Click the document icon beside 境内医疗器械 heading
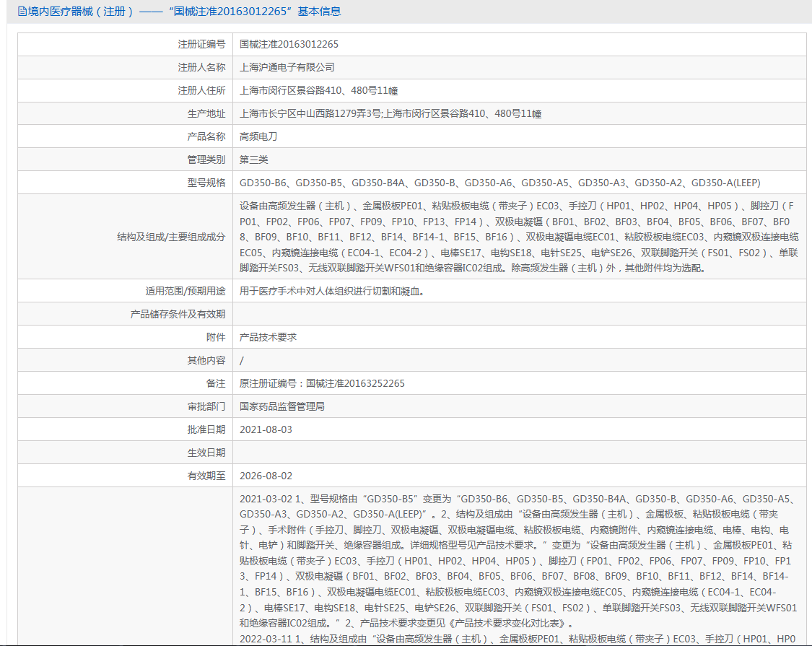812x646 pixels. [22, 12]
